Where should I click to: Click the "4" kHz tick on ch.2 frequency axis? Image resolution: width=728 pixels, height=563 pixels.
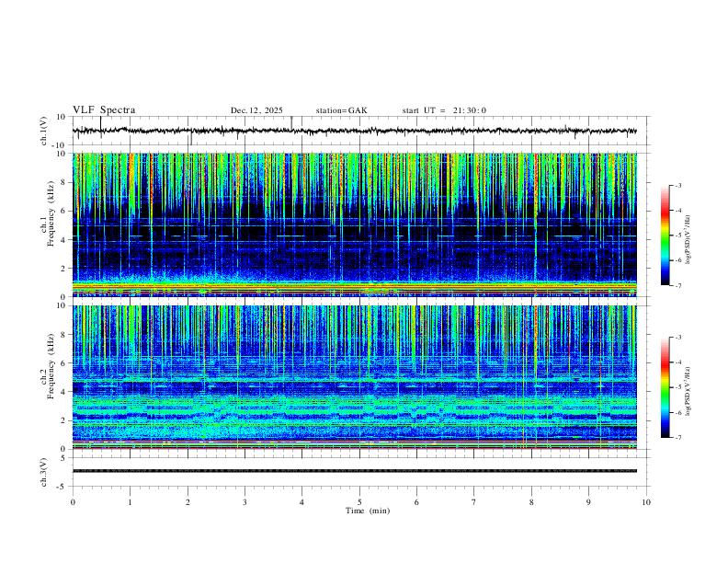(64, 392)
